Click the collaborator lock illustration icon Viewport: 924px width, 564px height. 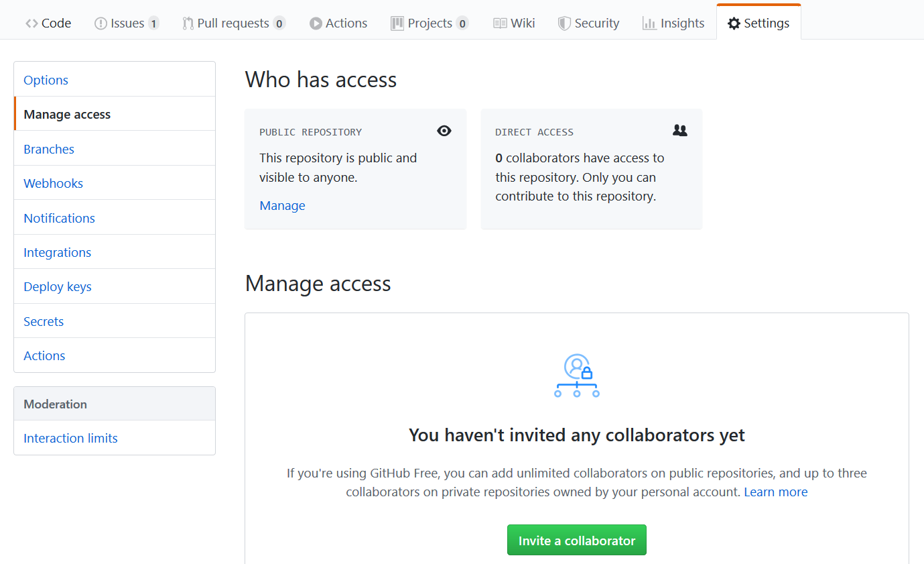(x=577, y=376)
